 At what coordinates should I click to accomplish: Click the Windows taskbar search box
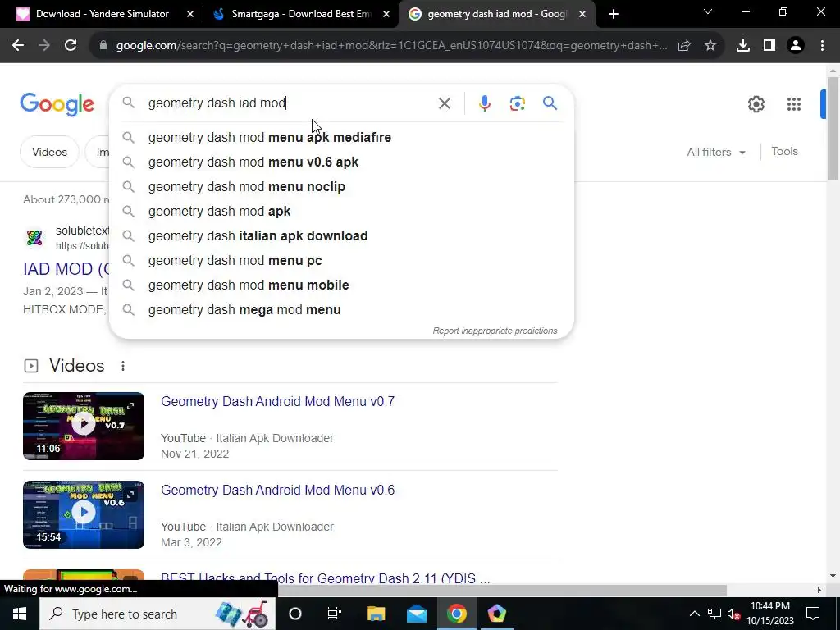157,614
